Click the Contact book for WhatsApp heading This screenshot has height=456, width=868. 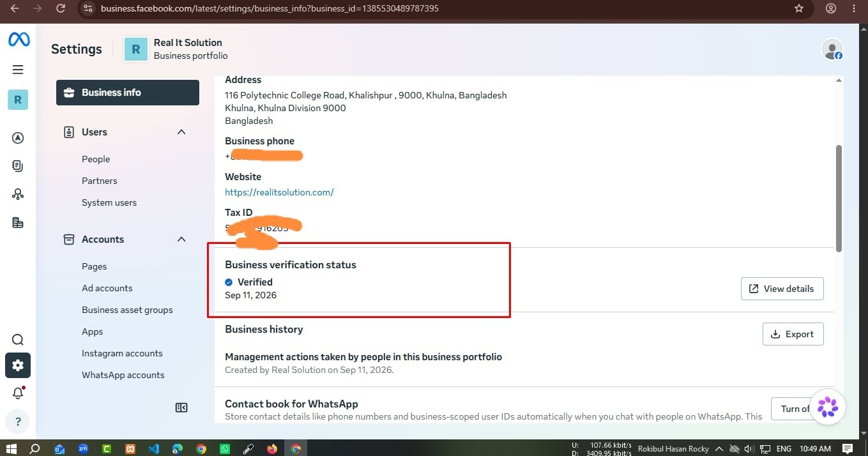291,404
